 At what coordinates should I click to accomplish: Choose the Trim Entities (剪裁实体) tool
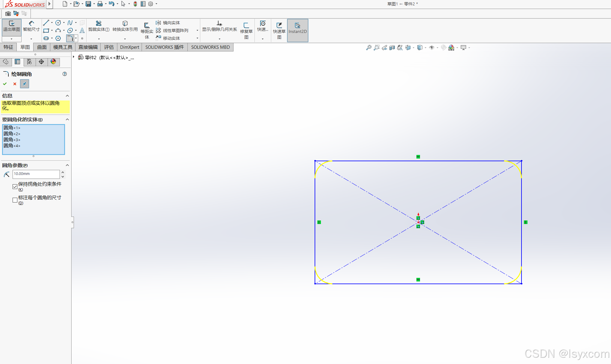tap(98, 24)
